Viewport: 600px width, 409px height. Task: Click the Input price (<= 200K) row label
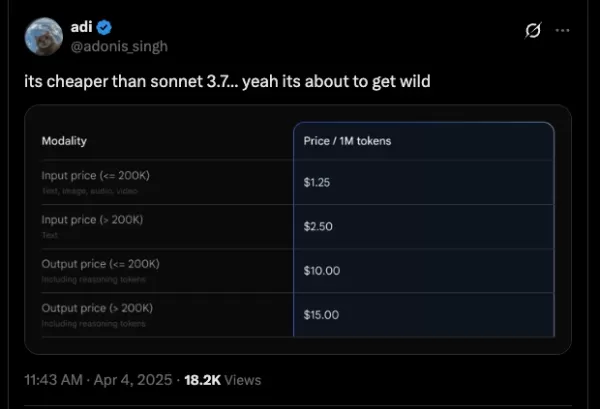pyautogui.click(x=96, y=176)
